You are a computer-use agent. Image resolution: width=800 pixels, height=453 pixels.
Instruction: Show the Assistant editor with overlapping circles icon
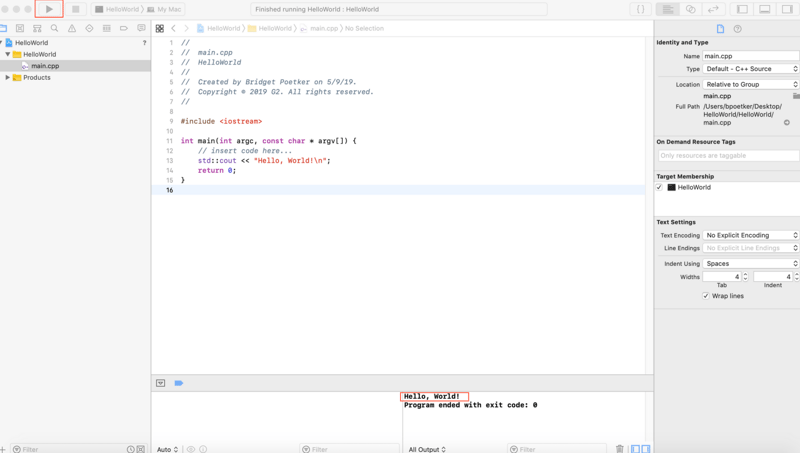[690, 9]
